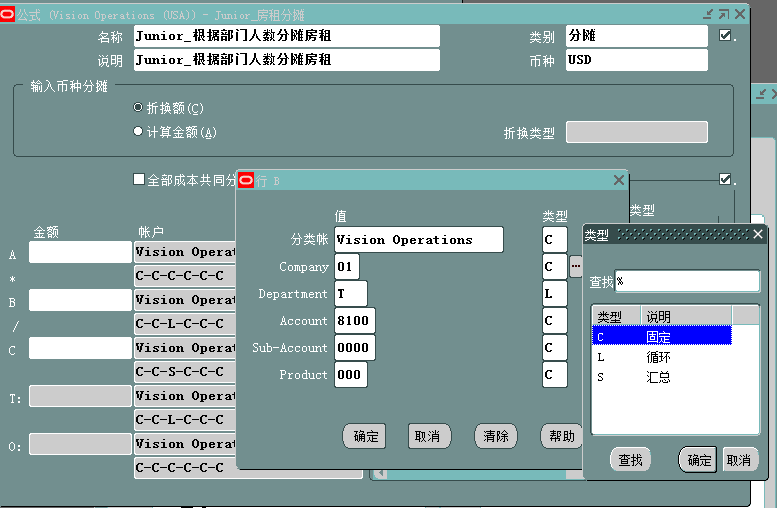Screen dimensions: 777x508
Task: Click the Account value field 8100
Action: click(355, 320)
